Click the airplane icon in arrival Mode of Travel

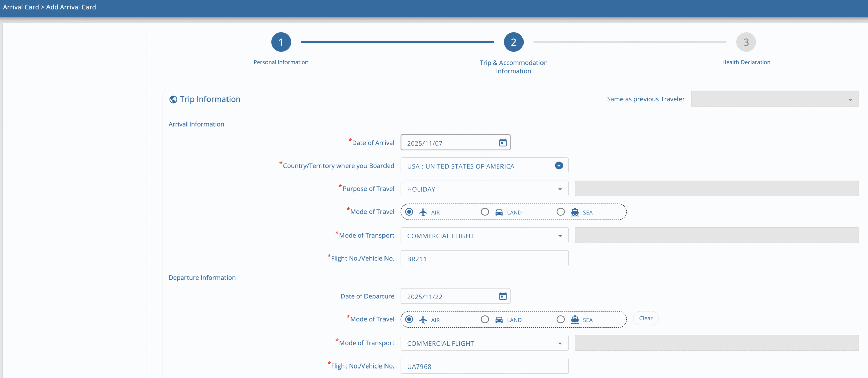click(x=422, y=212)
